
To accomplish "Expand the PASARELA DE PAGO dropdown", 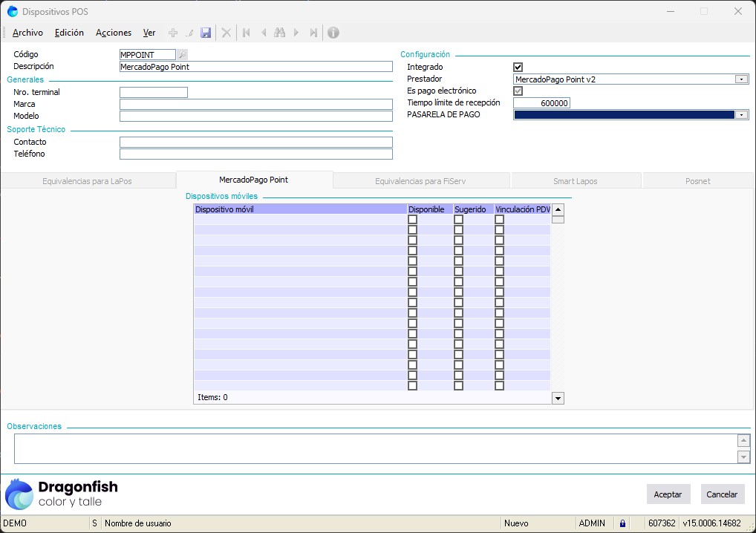I will point(741,115).
